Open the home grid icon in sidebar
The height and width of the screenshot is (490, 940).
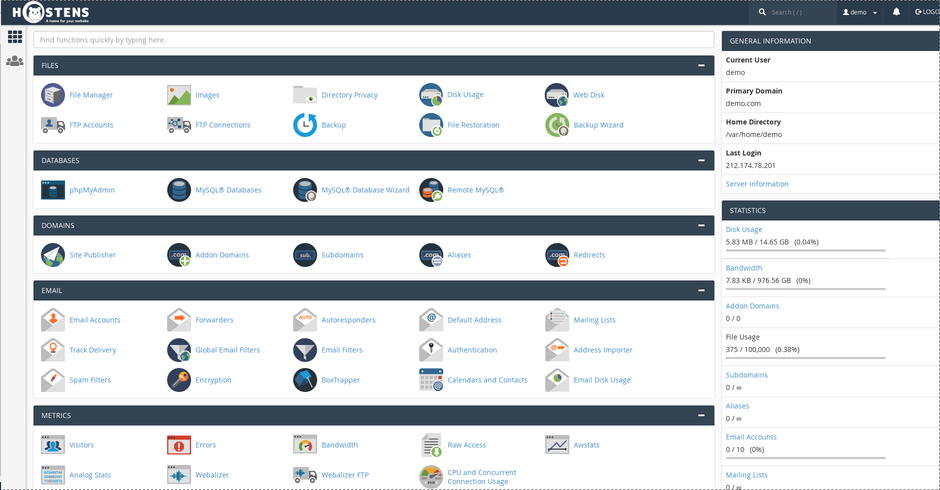[15, 37]
